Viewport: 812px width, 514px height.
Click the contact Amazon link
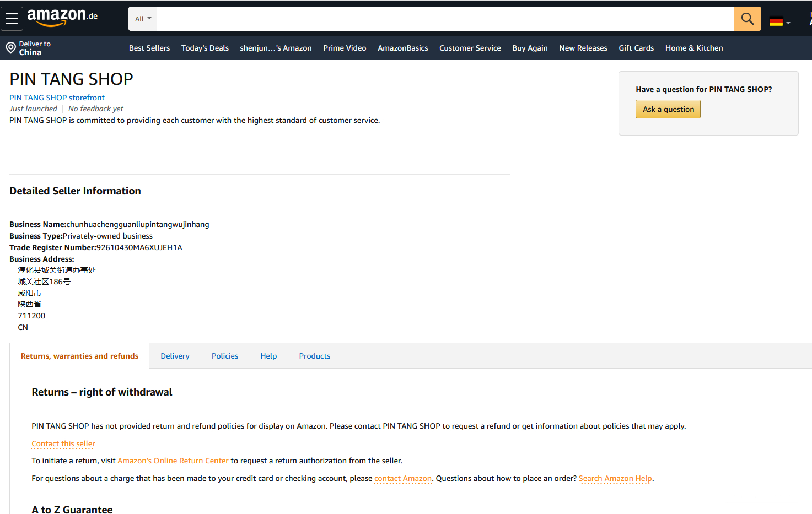click(403, 478)
